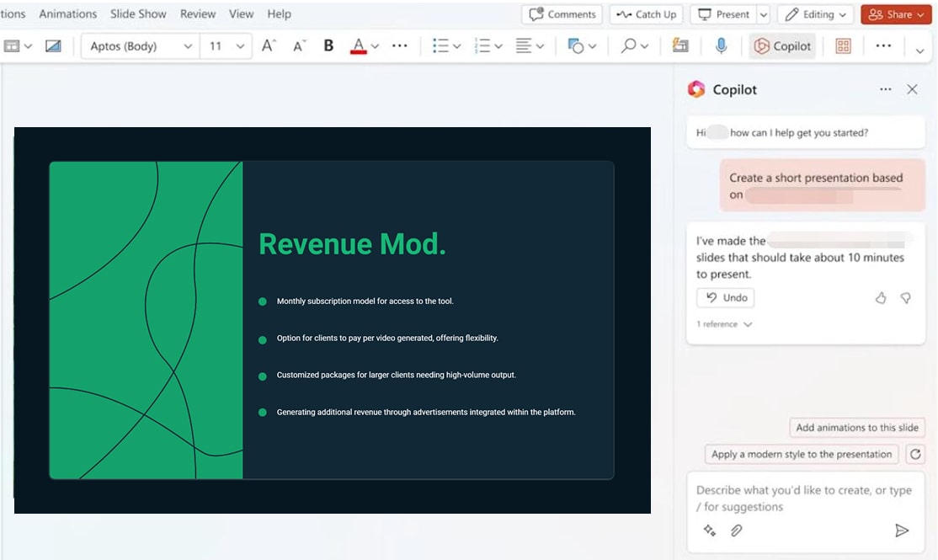
Task: Click the Share button
Action: [x=896, y=14]
